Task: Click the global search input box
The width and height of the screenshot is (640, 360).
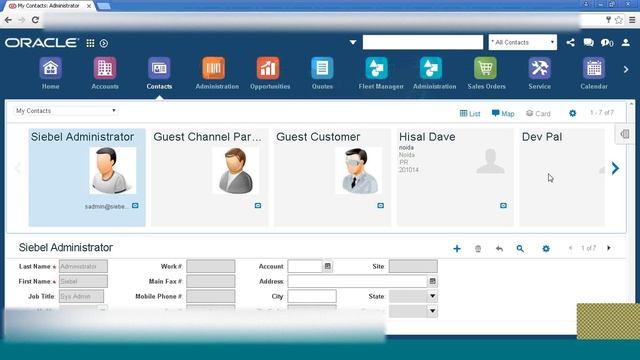Action: (x=423, y=42)
